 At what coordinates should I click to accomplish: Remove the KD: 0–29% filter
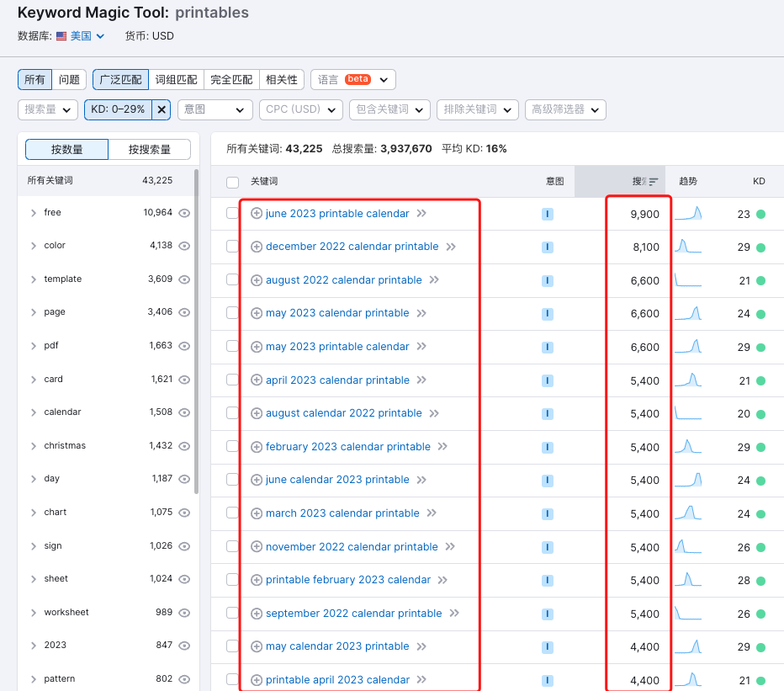click(x=162, y=109)
